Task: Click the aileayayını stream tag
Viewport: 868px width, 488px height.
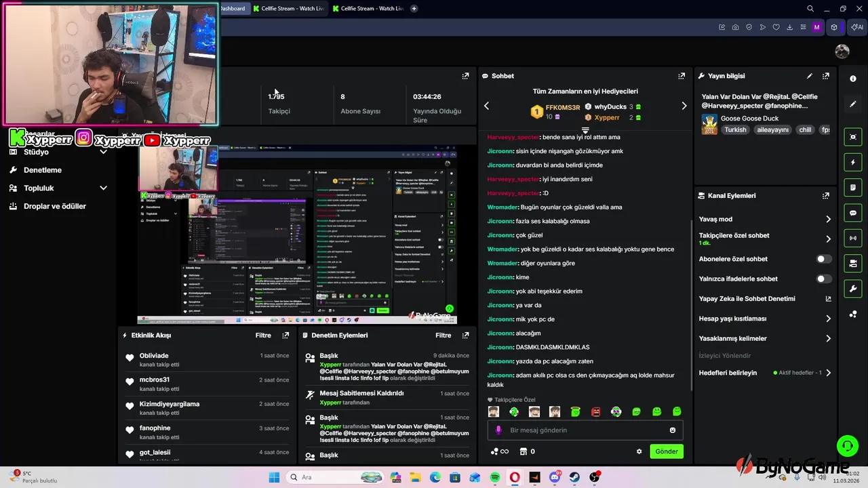Action: (772, 129)
